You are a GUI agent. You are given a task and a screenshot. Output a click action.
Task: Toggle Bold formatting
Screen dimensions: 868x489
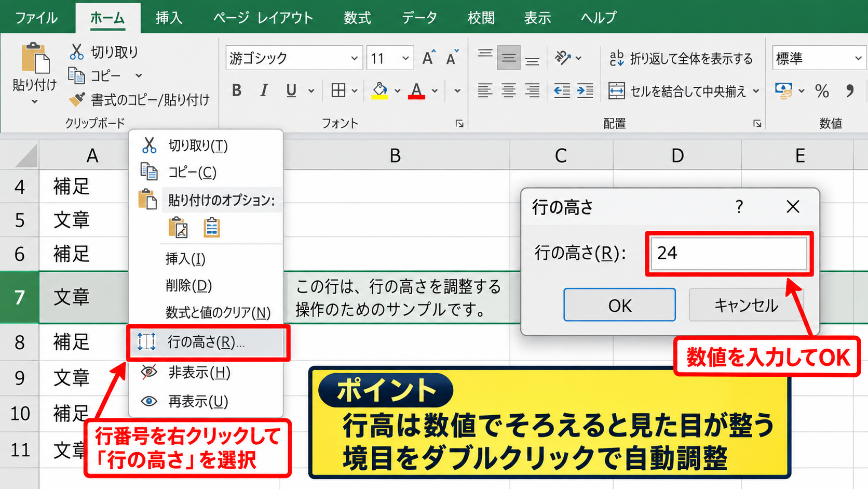click(x=237, y=91)
